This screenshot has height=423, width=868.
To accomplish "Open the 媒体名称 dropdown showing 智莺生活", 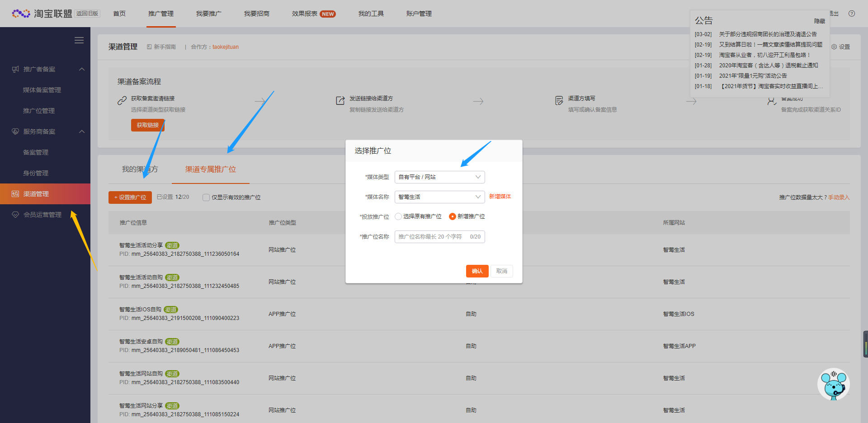I will [439, 197].
